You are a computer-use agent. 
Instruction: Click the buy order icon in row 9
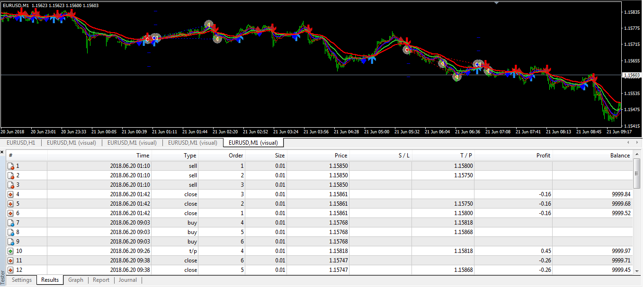10,242
